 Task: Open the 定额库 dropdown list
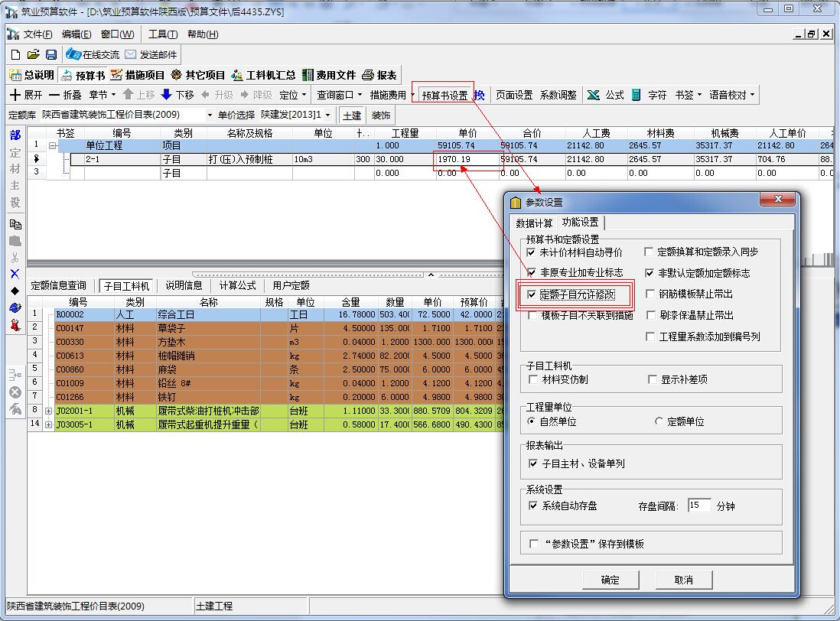[x=210, y=115]
